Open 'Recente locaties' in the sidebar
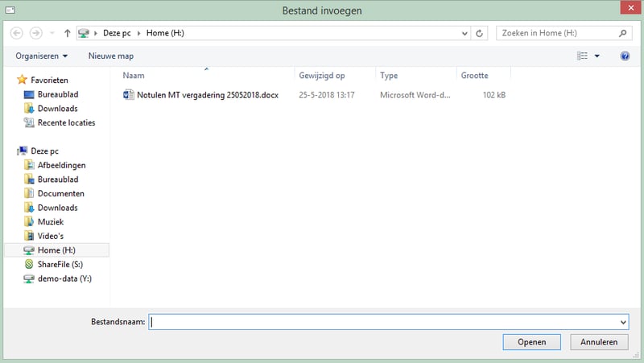The image size is (644, 363). tap(66, 123)
